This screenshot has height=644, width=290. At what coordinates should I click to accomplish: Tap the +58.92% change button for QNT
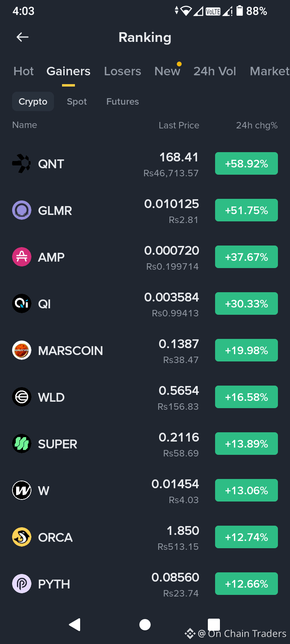(246, 163)
